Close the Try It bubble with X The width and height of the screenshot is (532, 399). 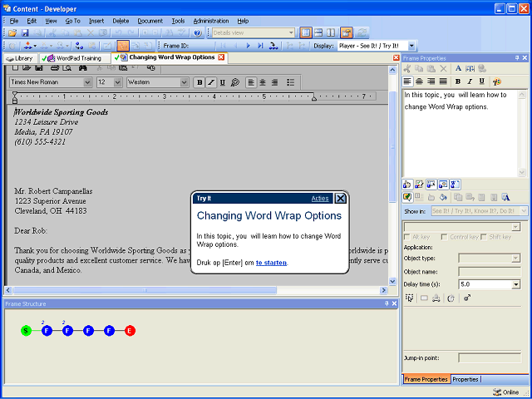click(340, 198)
